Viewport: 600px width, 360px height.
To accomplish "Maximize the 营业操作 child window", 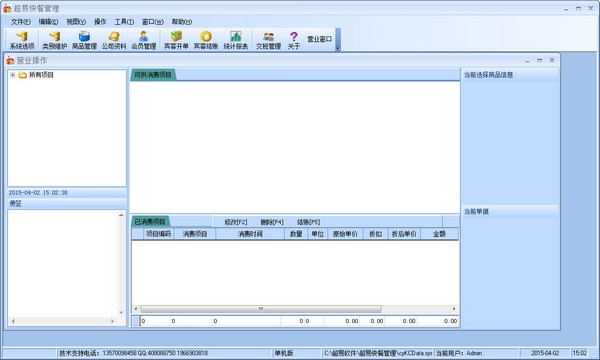I will 540,60.
